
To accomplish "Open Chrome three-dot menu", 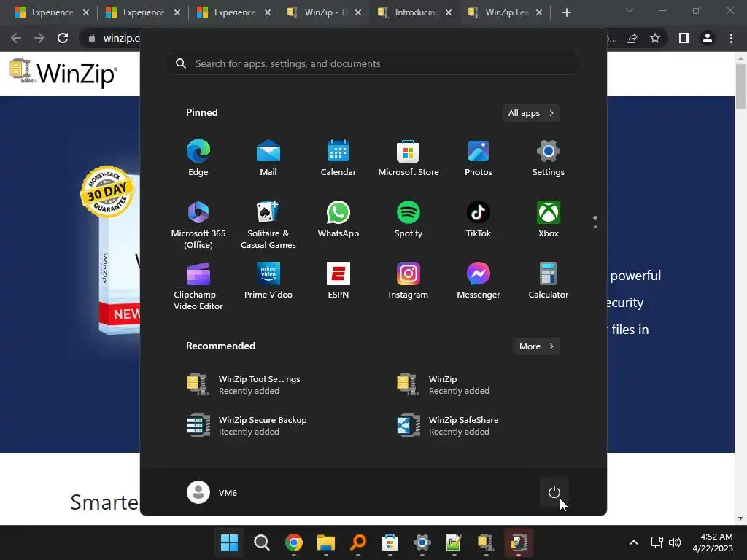I will point(731,38).
